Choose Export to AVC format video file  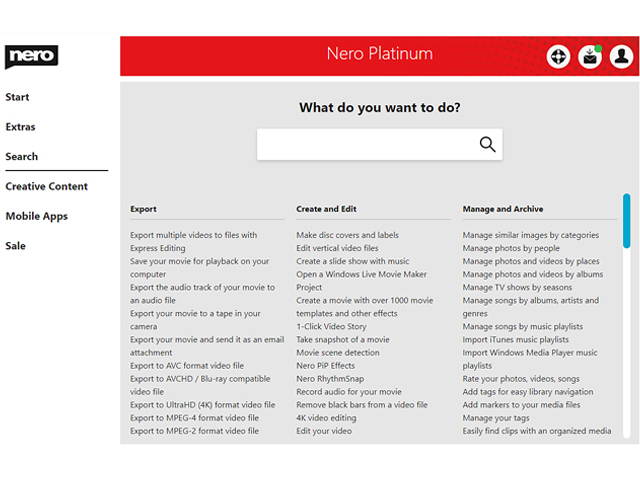[187, 366]
